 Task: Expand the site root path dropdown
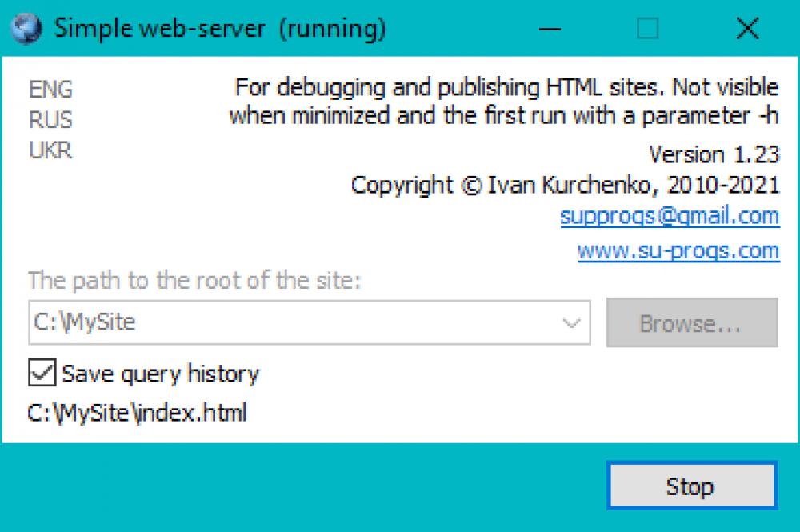(570, 322)
